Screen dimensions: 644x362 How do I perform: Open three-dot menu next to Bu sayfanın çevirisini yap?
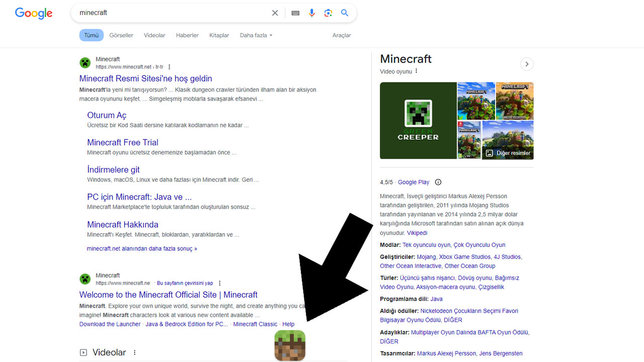219,283
